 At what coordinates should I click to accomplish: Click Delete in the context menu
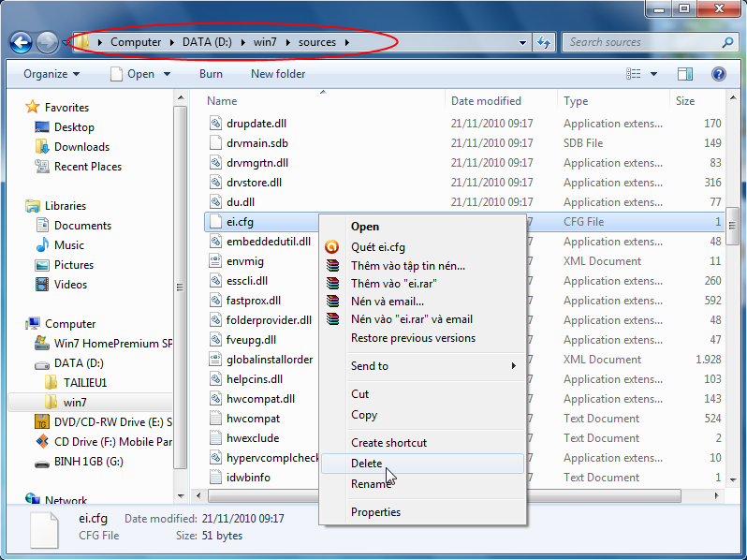tap(367, 464)
